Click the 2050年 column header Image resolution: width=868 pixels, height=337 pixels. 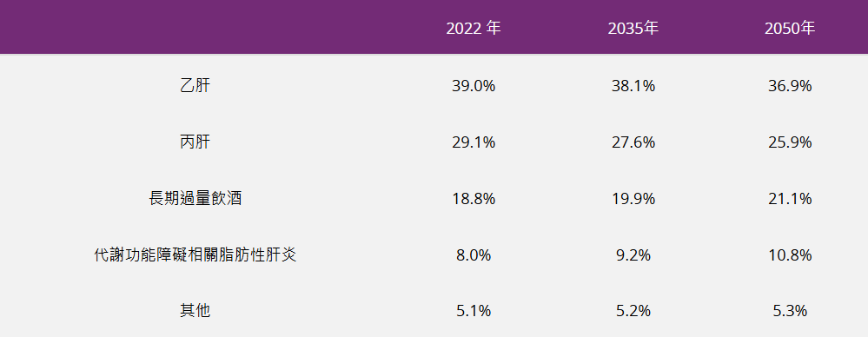790,28
